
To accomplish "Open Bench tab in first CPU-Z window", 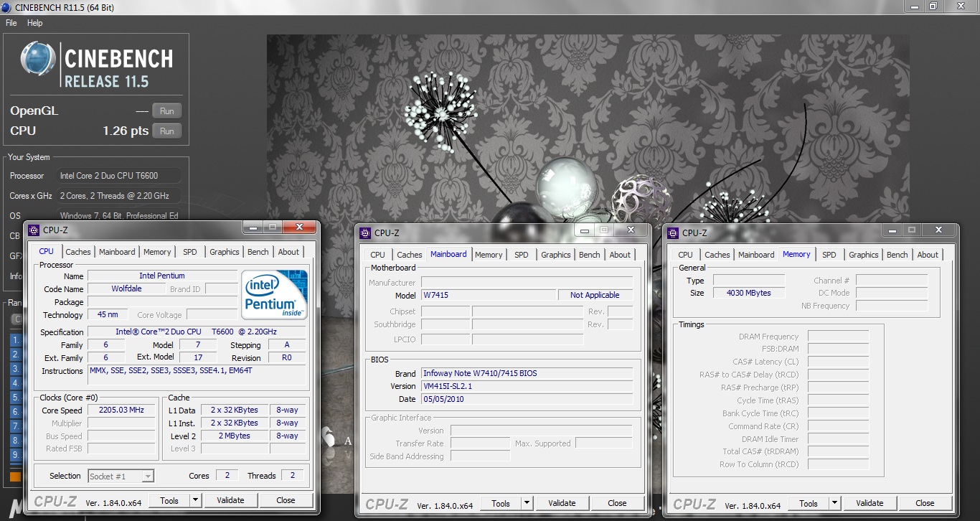I will click(258, 252).
